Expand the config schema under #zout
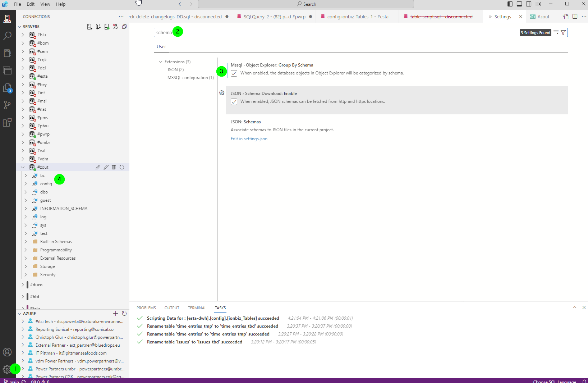588x383 pixels. tap(26, 184)
